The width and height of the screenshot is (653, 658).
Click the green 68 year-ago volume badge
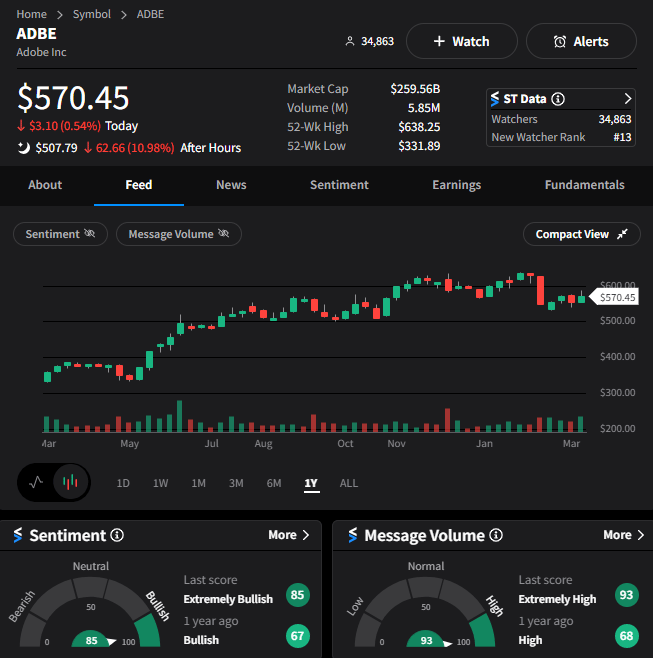pos(627,636)
